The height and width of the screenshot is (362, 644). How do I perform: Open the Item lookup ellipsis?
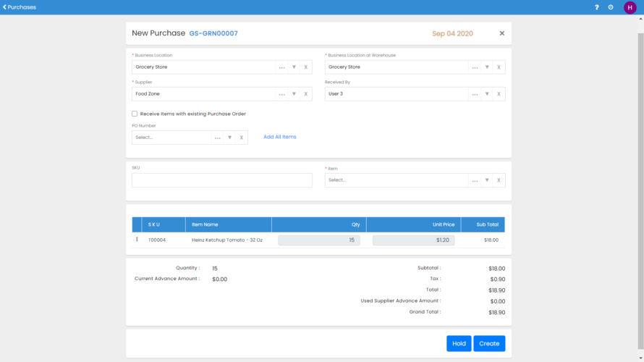coord(475,180)
